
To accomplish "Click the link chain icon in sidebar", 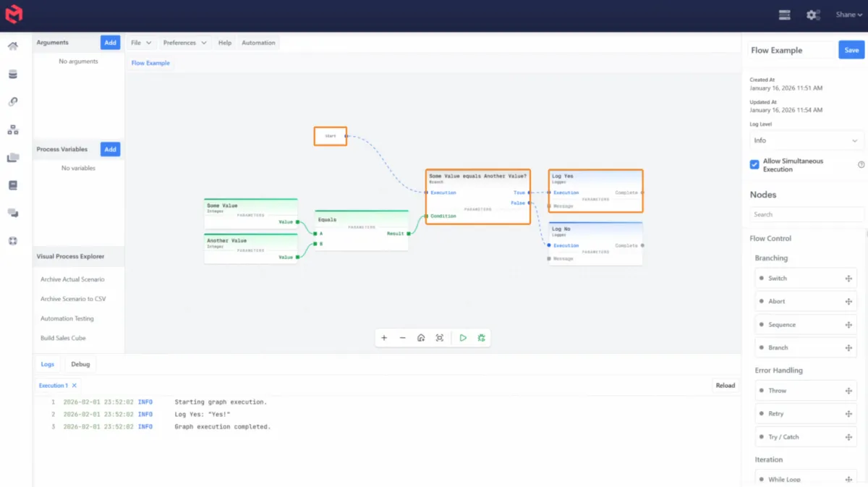I will point(13,102).
